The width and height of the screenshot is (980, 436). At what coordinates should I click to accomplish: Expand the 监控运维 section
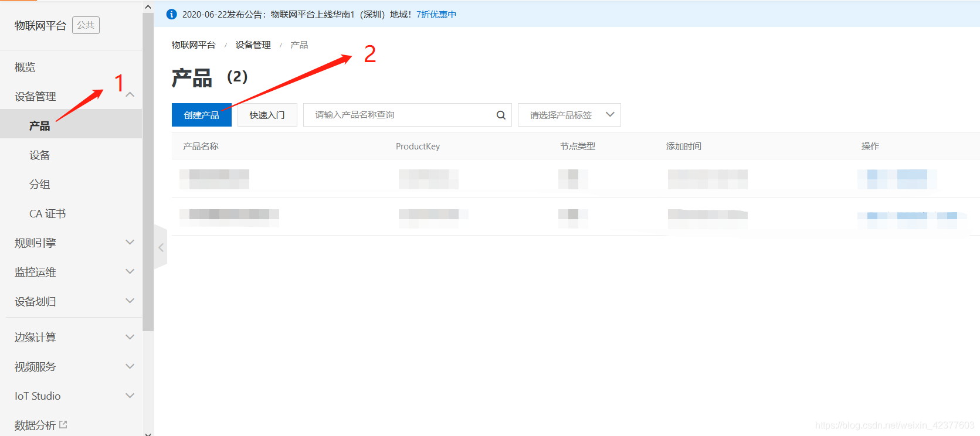click(x=130, y=271)
